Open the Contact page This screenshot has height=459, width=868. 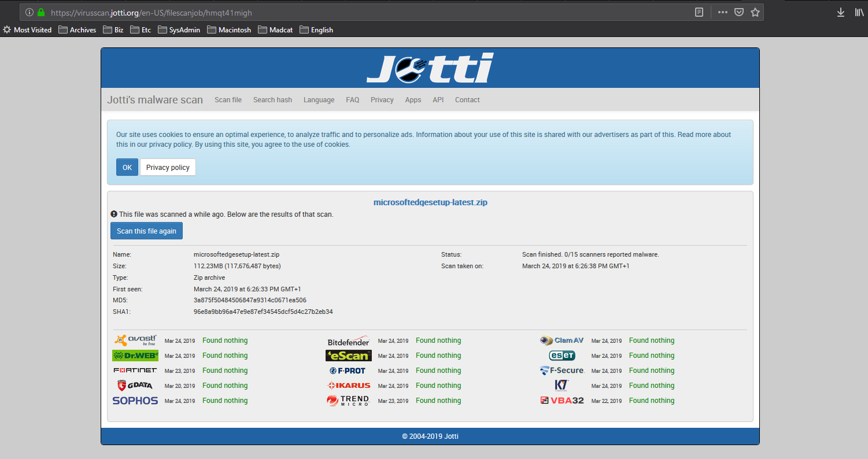pos(467,100)
